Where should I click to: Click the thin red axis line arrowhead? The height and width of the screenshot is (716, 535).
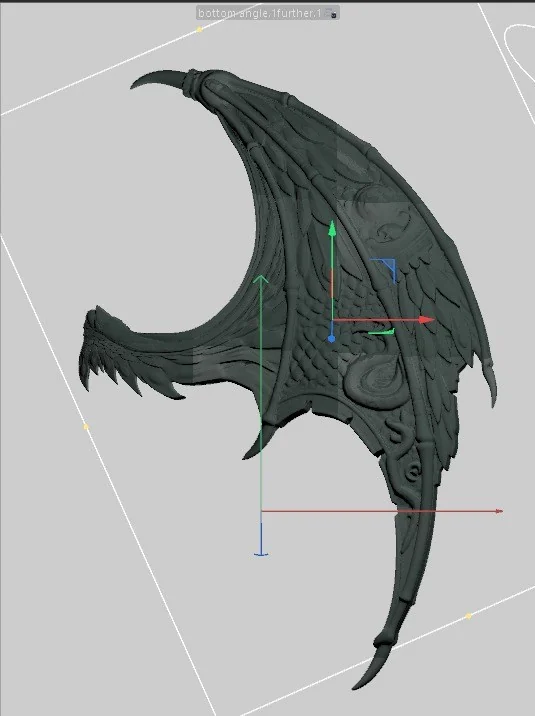(499, 511)
